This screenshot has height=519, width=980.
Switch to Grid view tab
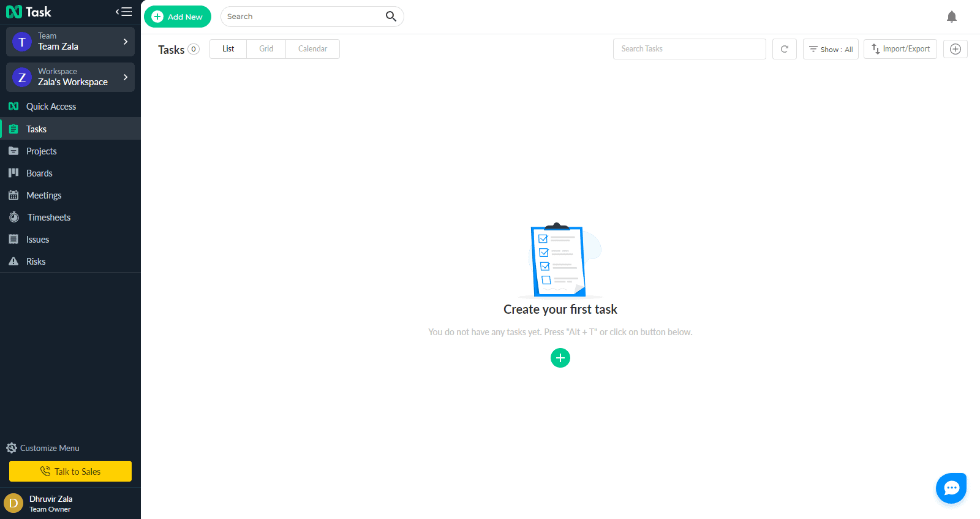(266, 49)
